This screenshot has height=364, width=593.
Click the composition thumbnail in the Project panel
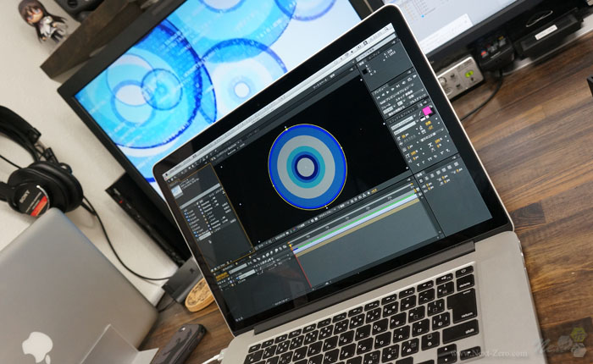(x=176, y=190)
